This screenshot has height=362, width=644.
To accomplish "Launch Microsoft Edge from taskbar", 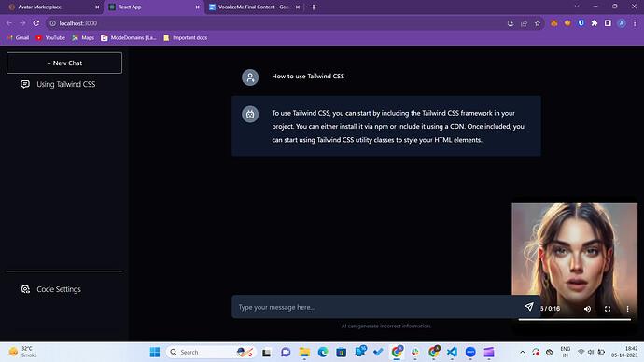I will pos(323,352).
